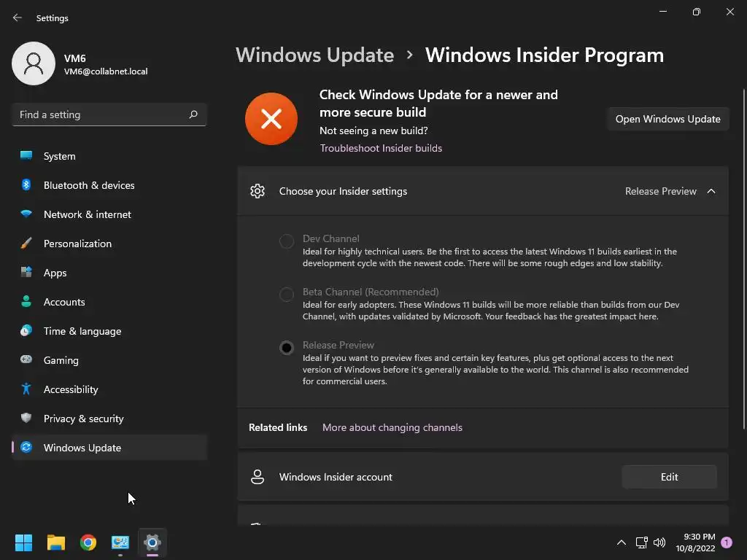Click the Related links label
Viewport: 747px width, 560px height.
278,427
